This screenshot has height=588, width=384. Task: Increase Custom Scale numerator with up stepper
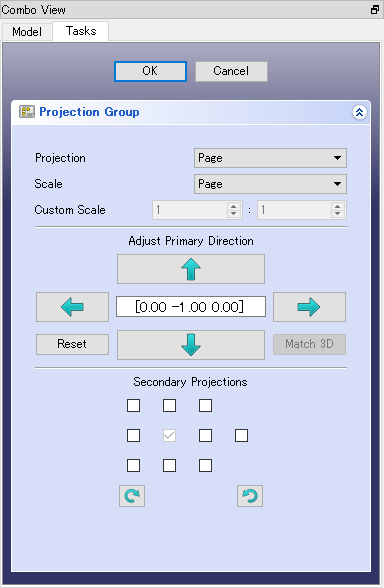coord(234,206)
